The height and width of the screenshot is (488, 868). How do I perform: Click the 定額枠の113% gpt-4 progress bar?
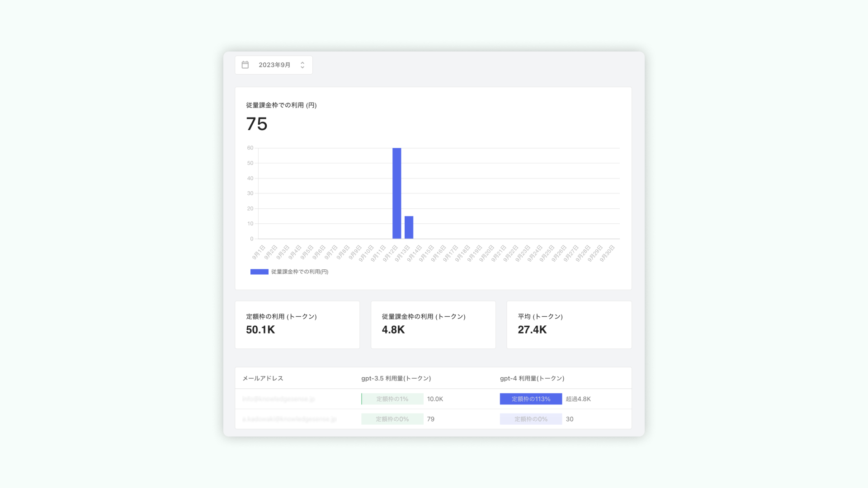click(x=531, y=399)
